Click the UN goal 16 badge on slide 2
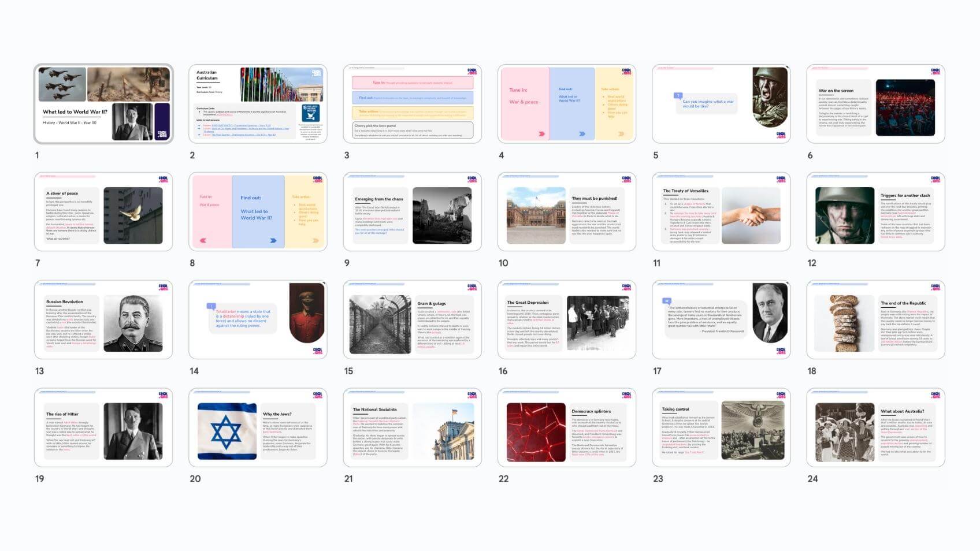980x551 pixels. [310, 113]
